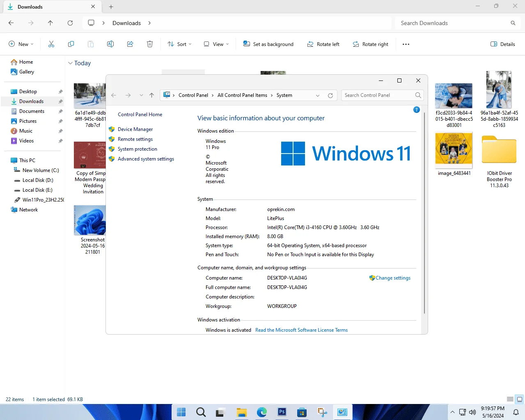Open Task View from the taskbar
The height and width of the screenshot is (420, 525).
220,412
